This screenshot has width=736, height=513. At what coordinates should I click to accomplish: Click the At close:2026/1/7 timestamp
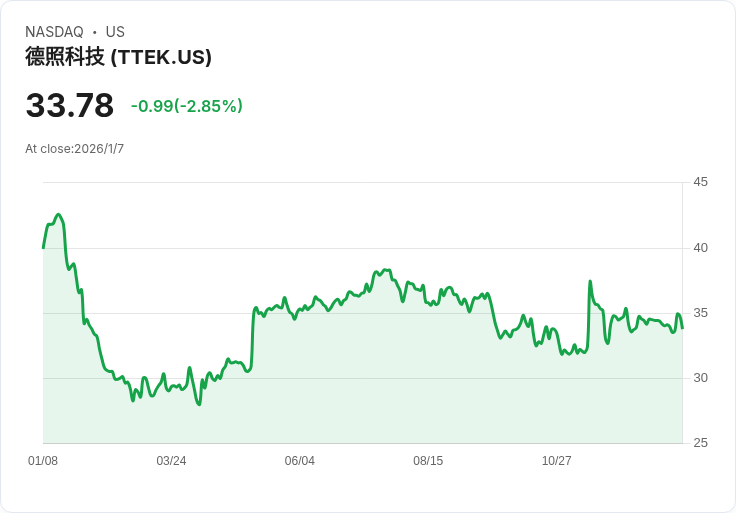(75, 149)
